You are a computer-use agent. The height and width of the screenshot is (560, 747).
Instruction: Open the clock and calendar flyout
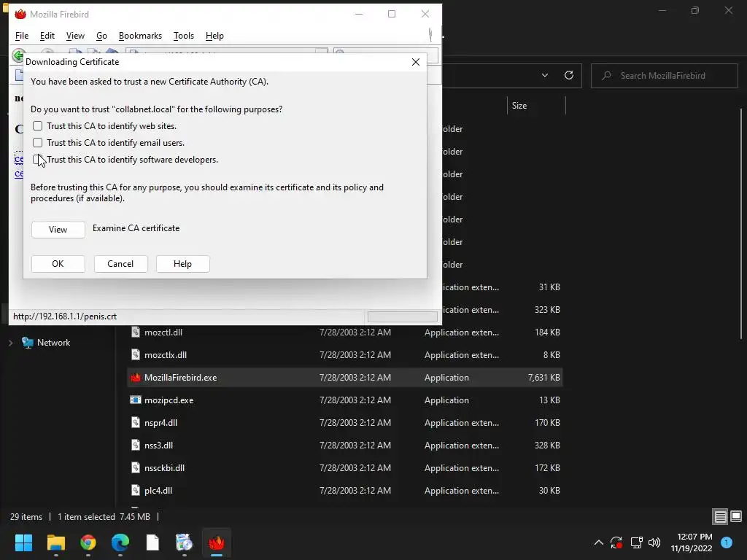coord(692,542)
